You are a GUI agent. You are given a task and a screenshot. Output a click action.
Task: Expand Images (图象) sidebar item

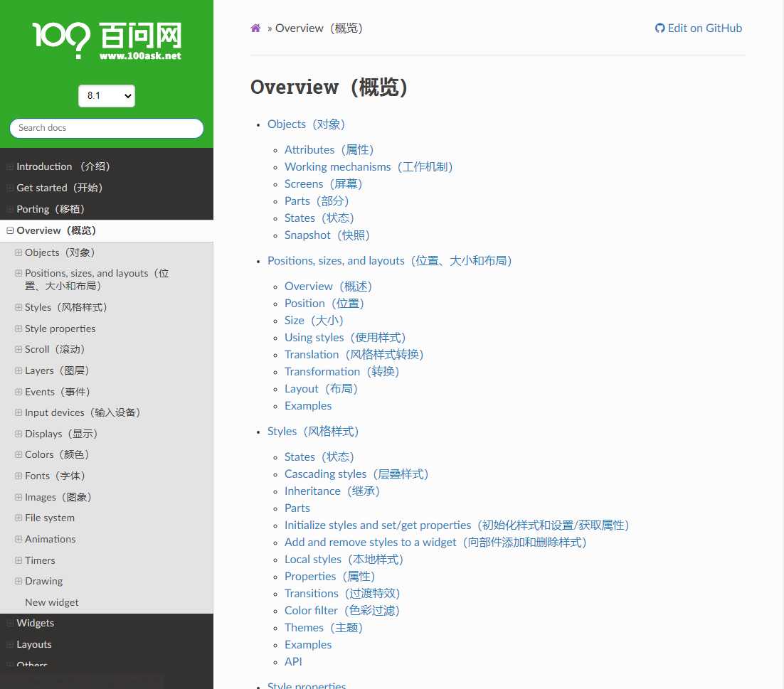(x=18, y=497)
